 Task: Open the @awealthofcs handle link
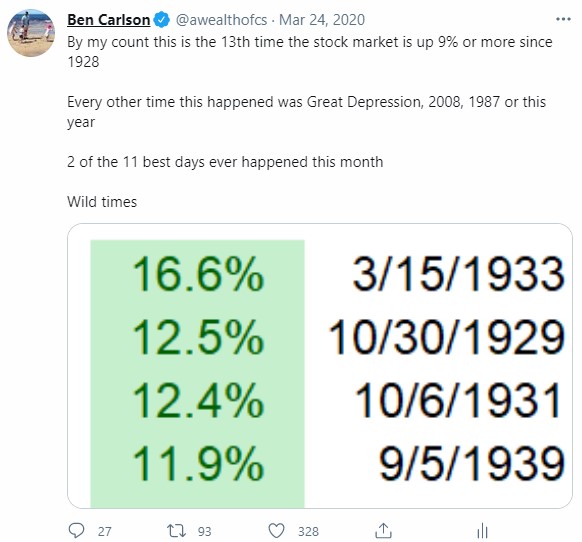pyautogui.click(x=221, y=20)
